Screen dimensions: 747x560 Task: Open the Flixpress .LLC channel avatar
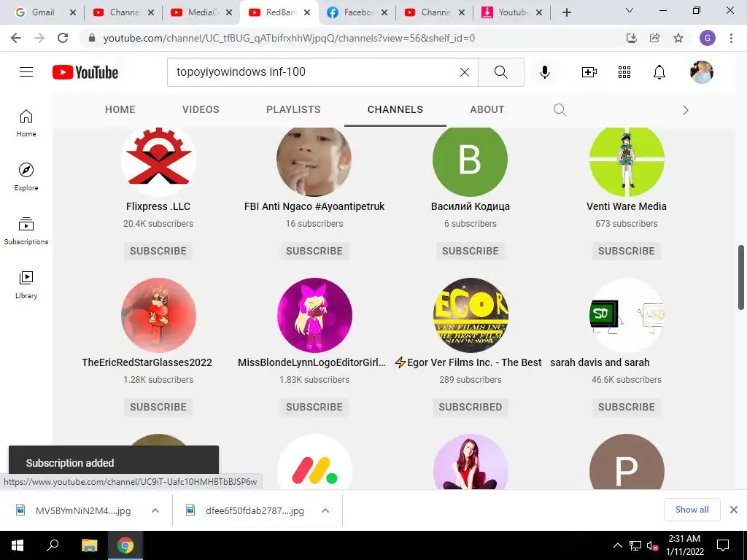pos(158,161)
